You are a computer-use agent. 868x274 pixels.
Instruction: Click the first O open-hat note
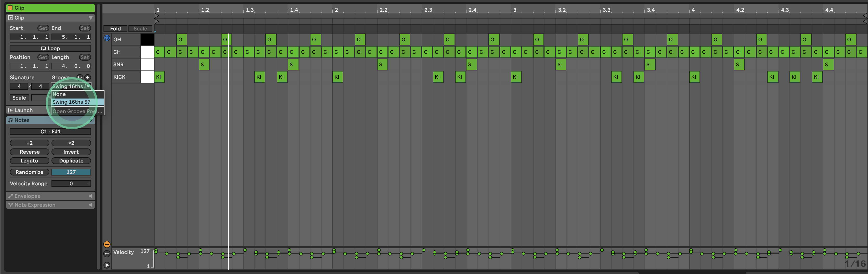coord(182,40)
